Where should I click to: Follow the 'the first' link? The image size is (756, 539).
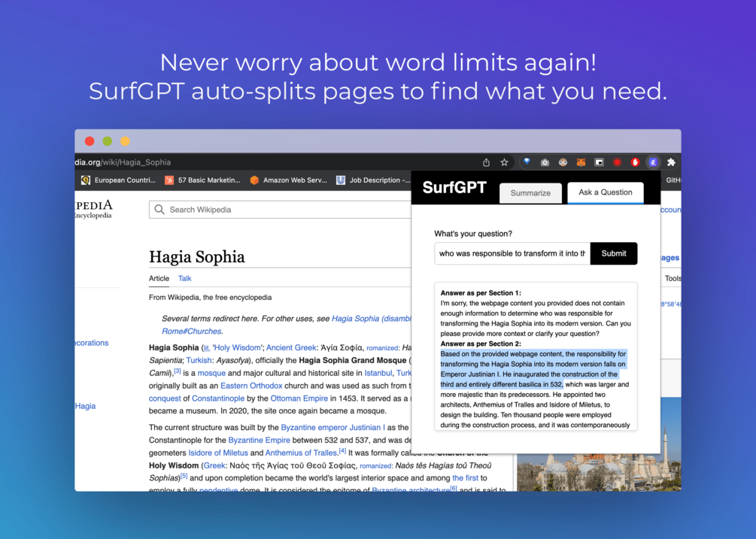tap(466, 478)
